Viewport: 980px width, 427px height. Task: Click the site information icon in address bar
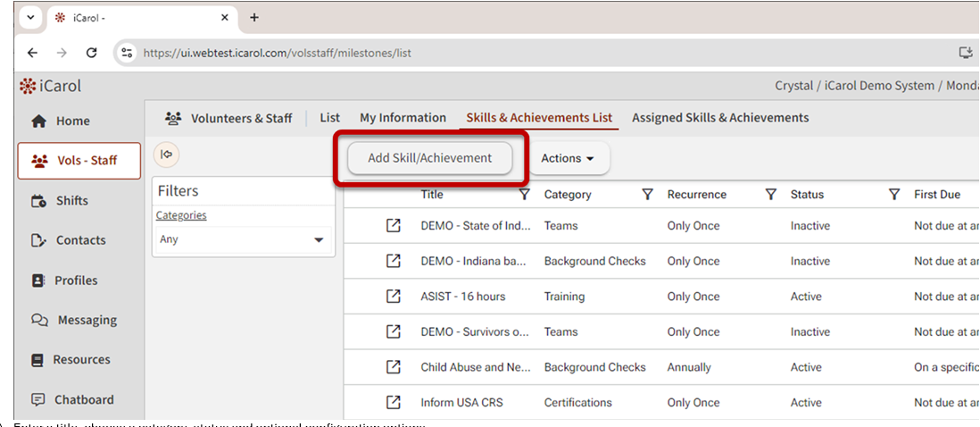[128, 53]
